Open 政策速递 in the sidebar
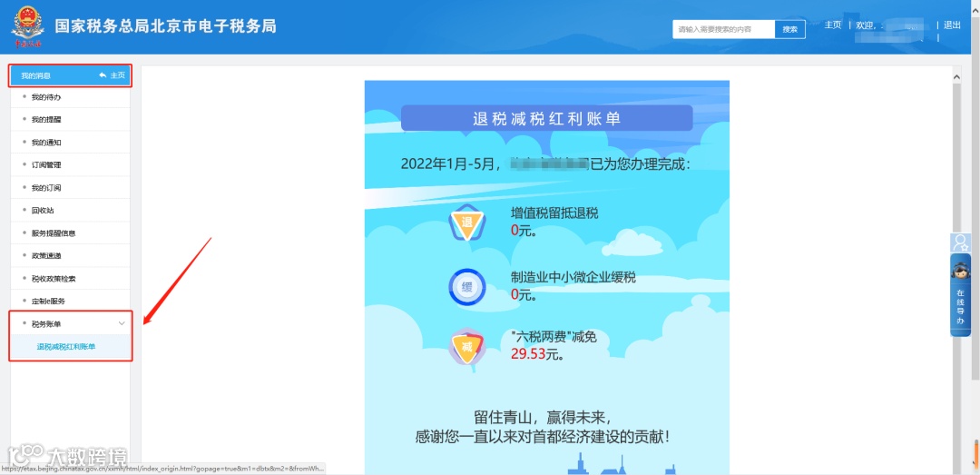This screenshot has width=980, height=475. pyautogui.click(x=70, y=255)
